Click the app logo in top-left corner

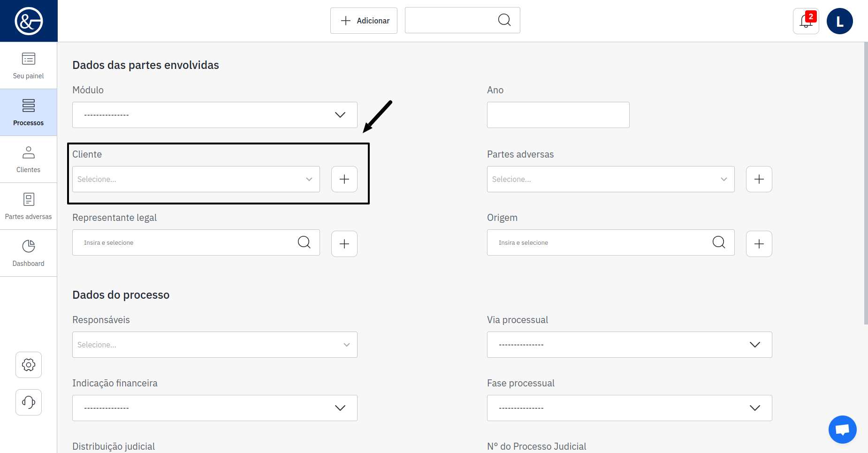29,21
